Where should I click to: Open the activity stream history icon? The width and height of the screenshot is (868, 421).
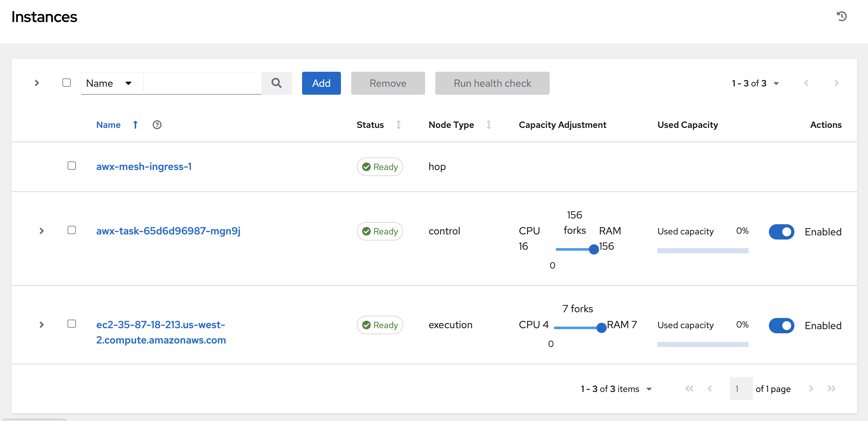click(x=842, y=16)
